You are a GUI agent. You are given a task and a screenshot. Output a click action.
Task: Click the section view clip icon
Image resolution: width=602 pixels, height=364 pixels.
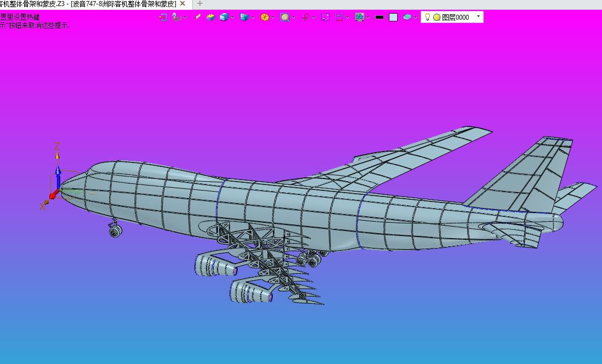click(340, 18)
